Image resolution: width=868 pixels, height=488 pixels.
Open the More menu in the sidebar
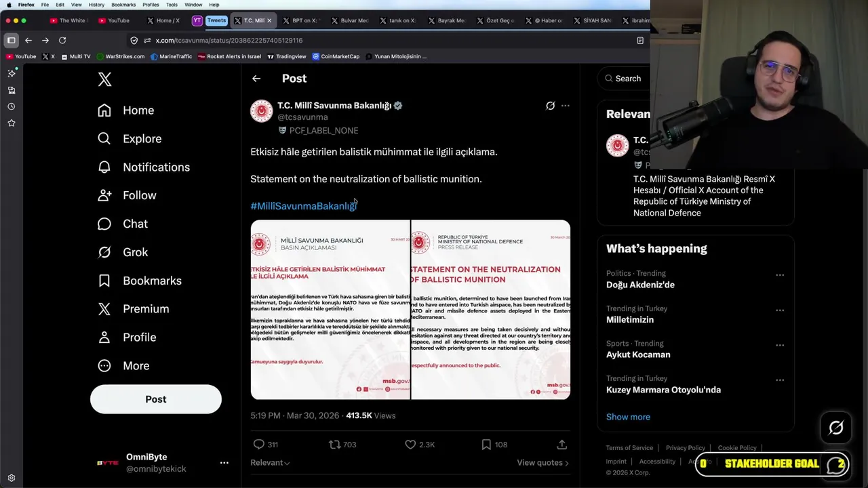click(123, 366)
